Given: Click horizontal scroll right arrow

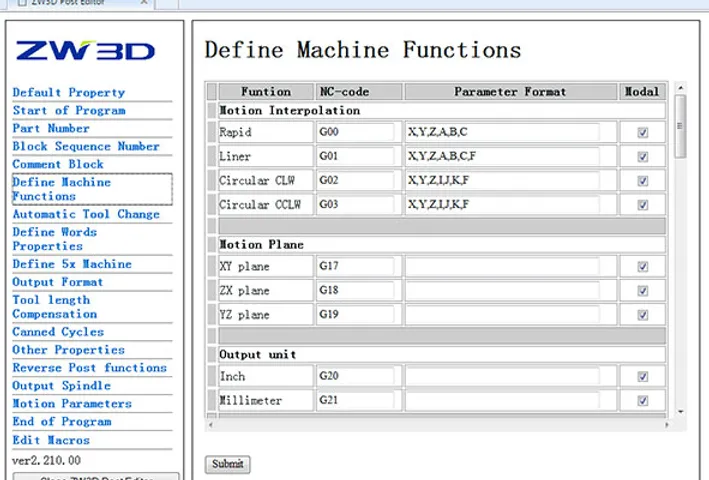Looking at the screenshot, I should click(x=667, y=425).
